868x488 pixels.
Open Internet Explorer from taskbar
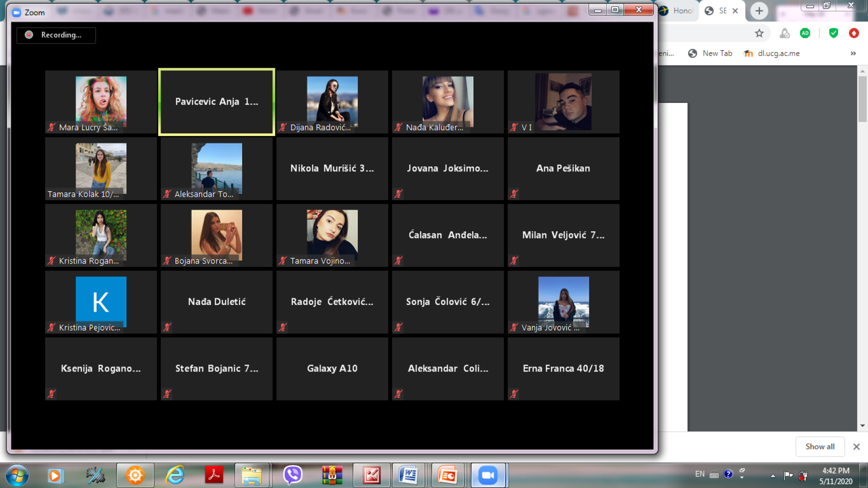175,475
